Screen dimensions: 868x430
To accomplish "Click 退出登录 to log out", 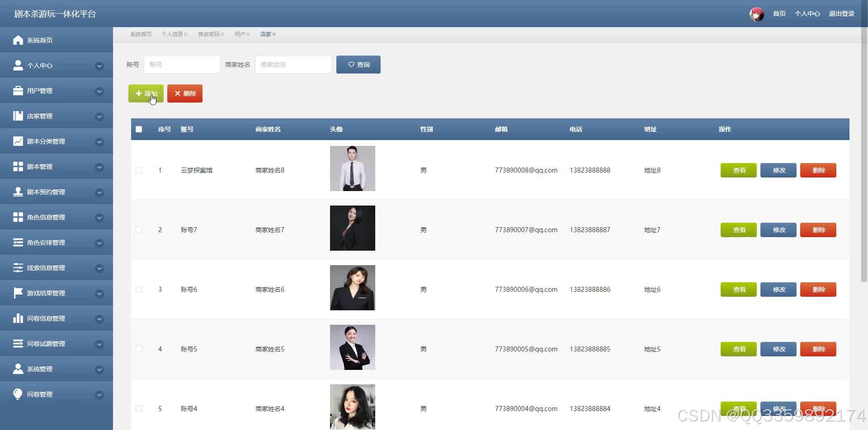I will pyautogui.click(x=841, y=14).
